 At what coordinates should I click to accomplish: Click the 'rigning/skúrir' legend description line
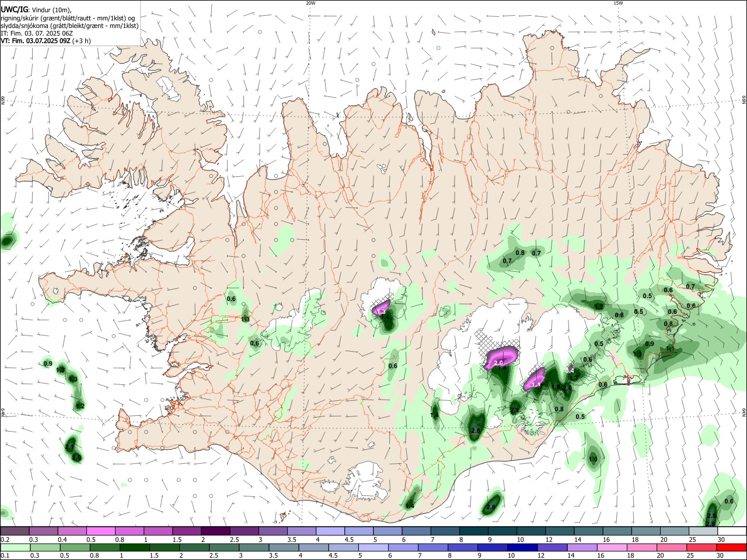pyautogui.click(x=68, y=17)
